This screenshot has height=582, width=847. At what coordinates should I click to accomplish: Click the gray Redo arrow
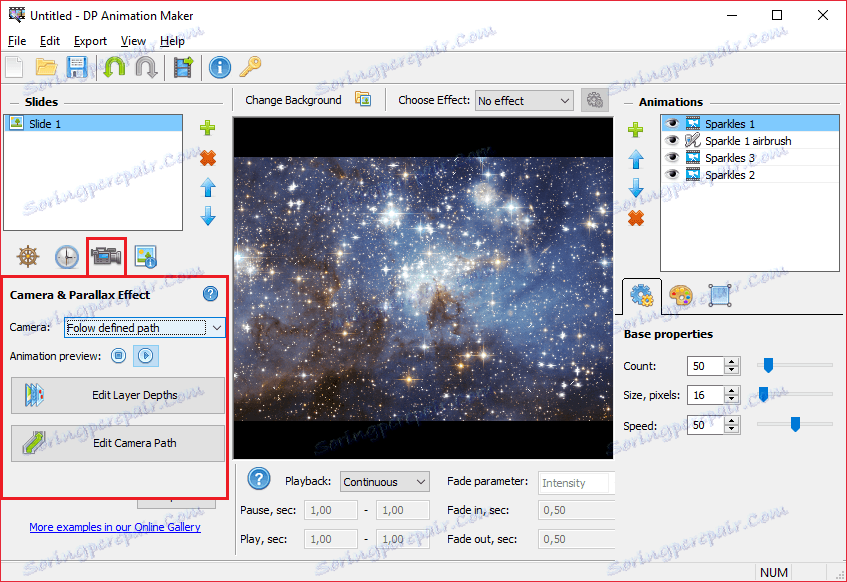pyautogui.click(x=146, y=68)
